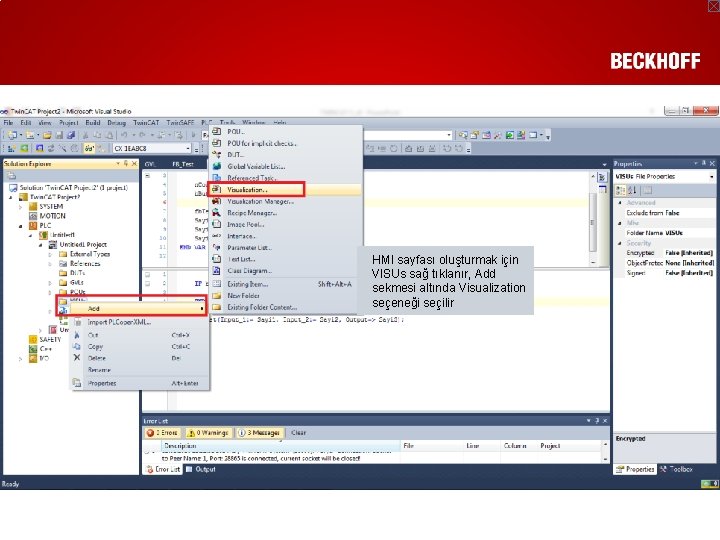Click the Extension Manager toolbar icon

[x=521, y=135]
